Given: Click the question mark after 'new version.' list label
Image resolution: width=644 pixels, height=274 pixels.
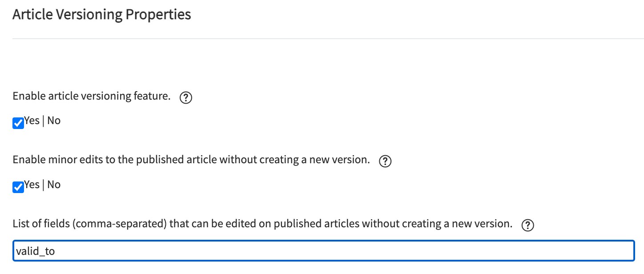Looking at the screenshot, I should 528,226.
